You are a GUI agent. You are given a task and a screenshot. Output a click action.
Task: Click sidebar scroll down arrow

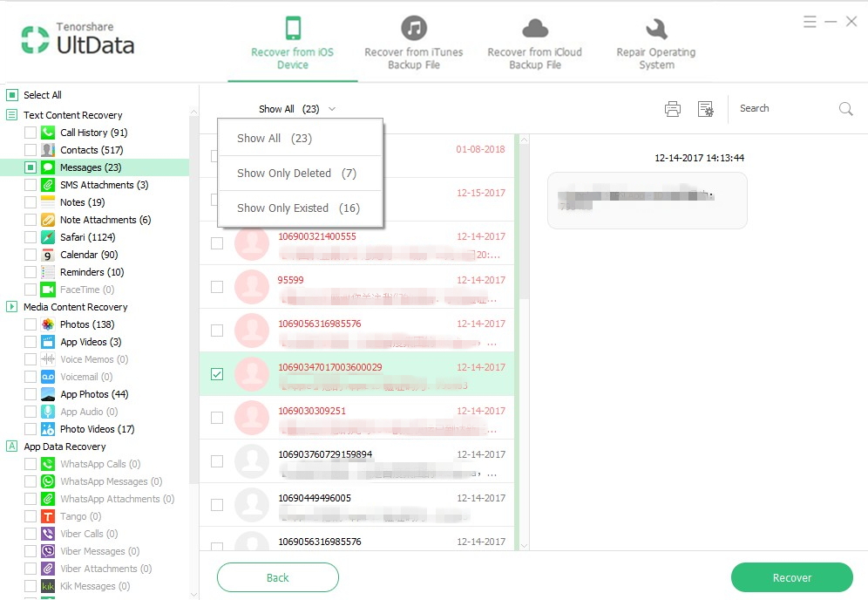pos(193,594)
